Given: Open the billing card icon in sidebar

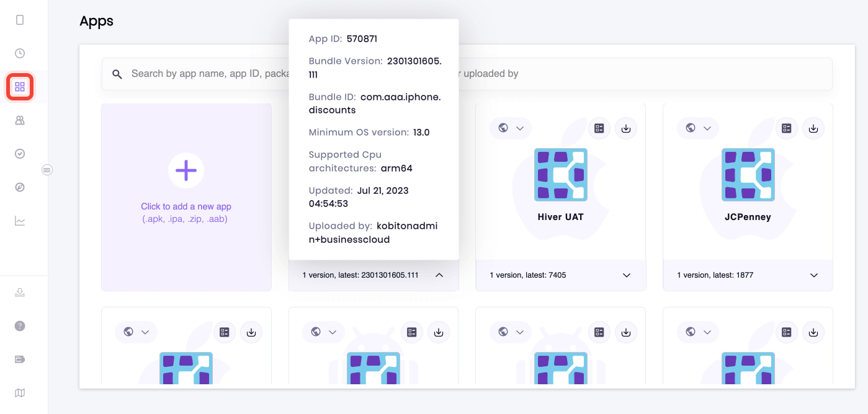Looking at the screenshot, I should pyautogui.click(x=20, y=359).
